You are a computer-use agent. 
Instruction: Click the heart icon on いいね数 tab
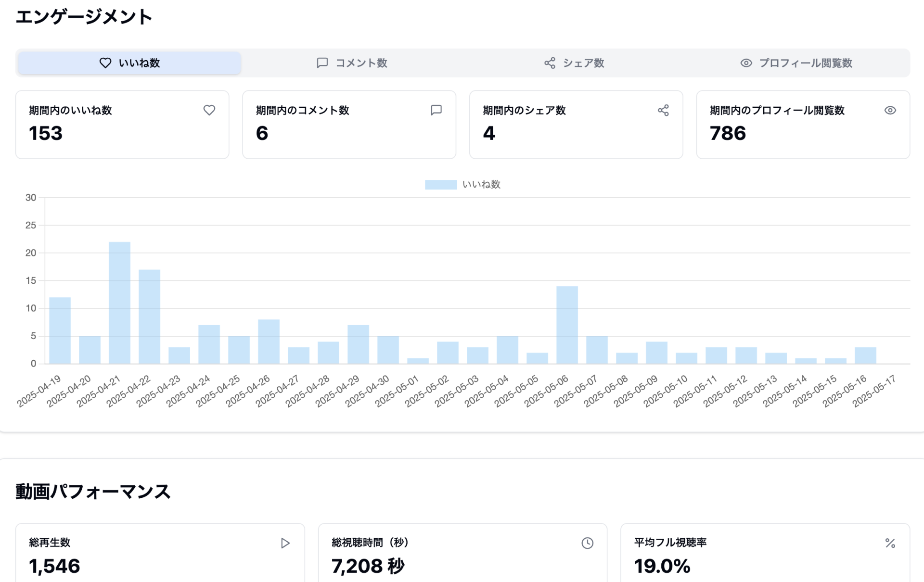tap(105, 63)
